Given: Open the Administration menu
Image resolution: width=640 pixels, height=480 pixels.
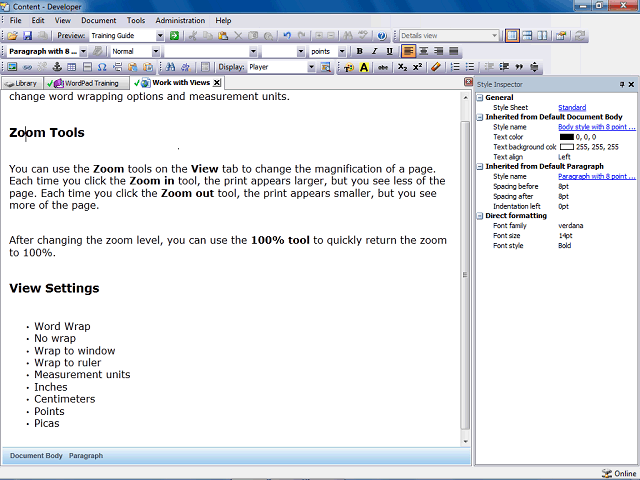Looking at the screenshot, I should [x=180, y=20].
